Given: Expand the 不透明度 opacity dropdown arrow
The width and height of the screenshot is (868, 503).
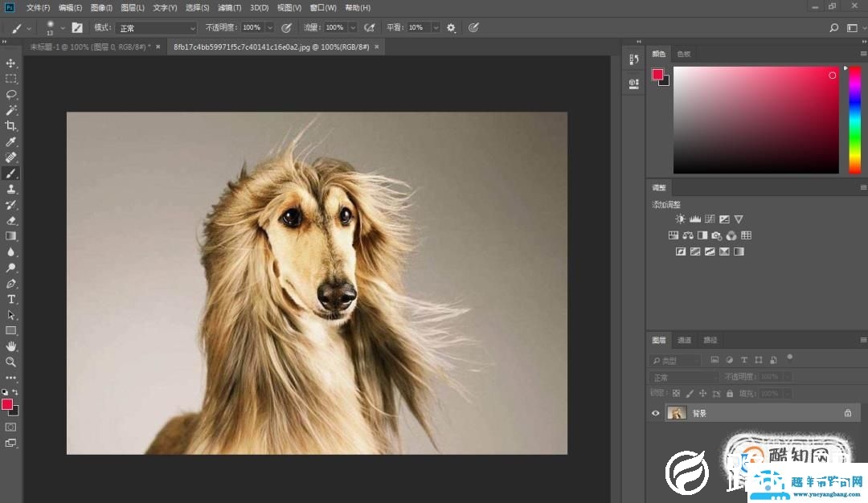Looking at the screenshot, I should [x=269, y=27].
